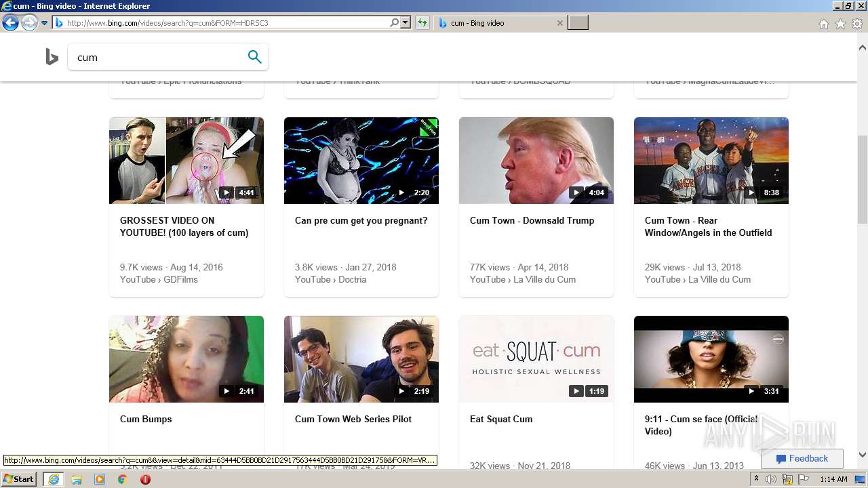868x488 pixels.
Task: Open a new blank tab
Action: click(578, 23)
